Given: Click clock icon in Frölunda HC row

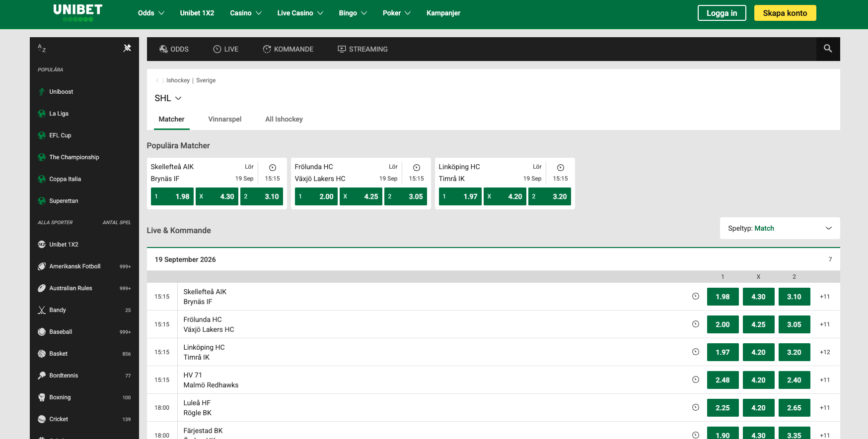Looking at the screenshot, I should pyautogui.click(x=696, y=324).
